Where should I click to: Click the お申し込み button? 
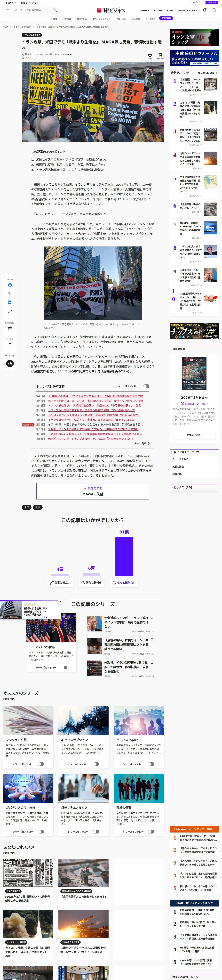tap(212, 2)
